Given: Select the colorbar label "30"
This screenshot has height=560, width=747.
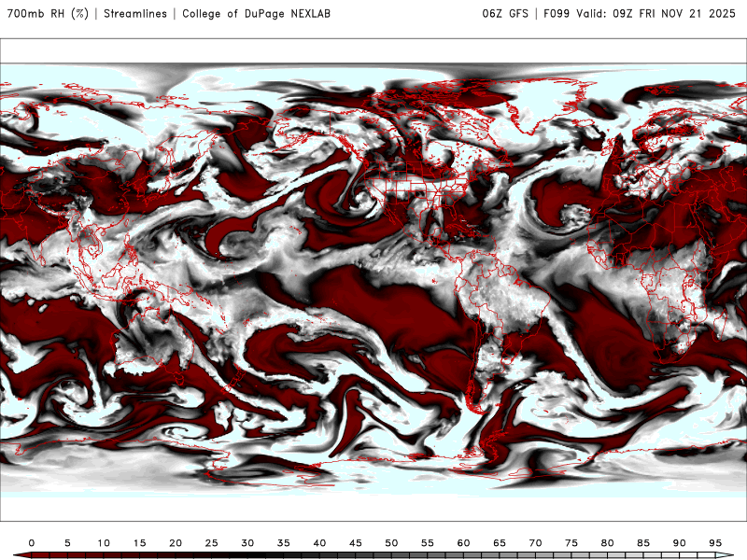Looking at the screenshot, I should click(x=247, y=543).
